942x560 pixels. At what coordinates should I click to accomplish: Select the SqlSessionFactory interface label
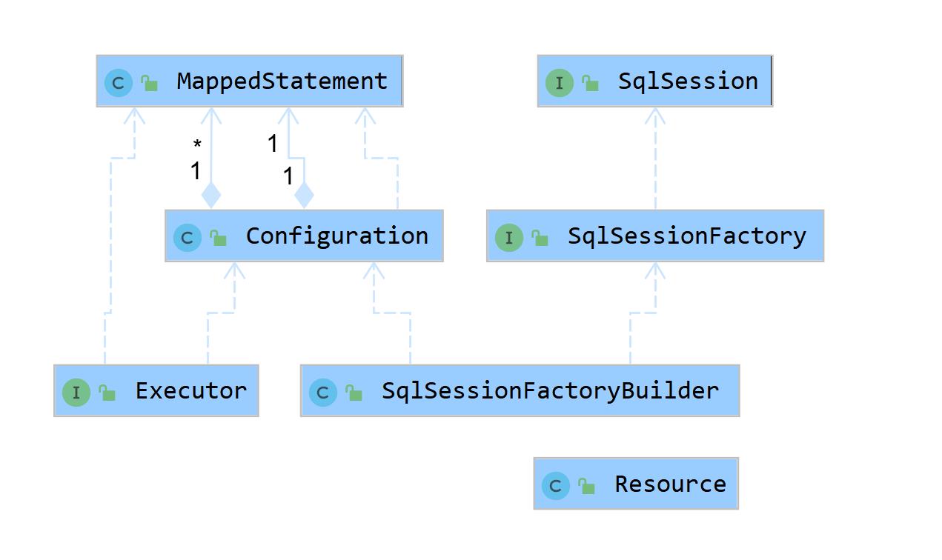click(687, 236)
